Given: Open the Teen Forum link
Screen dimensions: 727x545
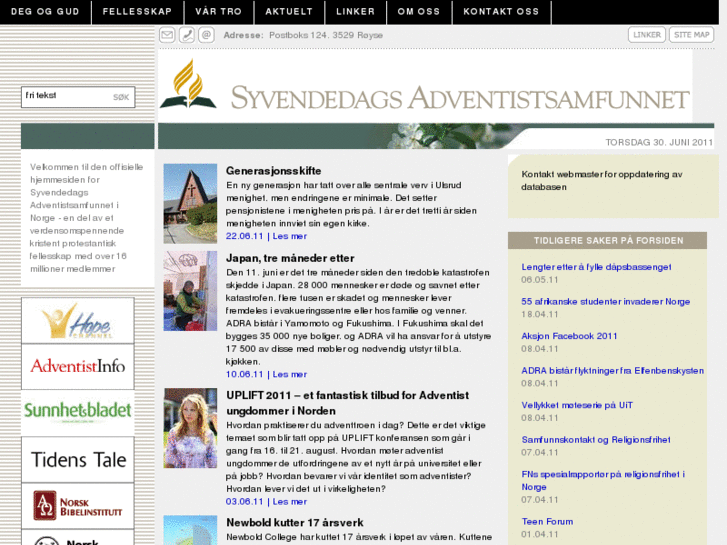Looking at the screenshot, I should 547,521.
